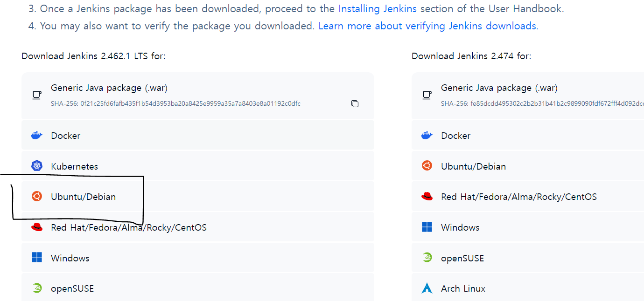The height and width of the screenshot is (301, 644).
Task: Click the openSUSE icon under Jenkins 2.474
Action: coord(427,258)
